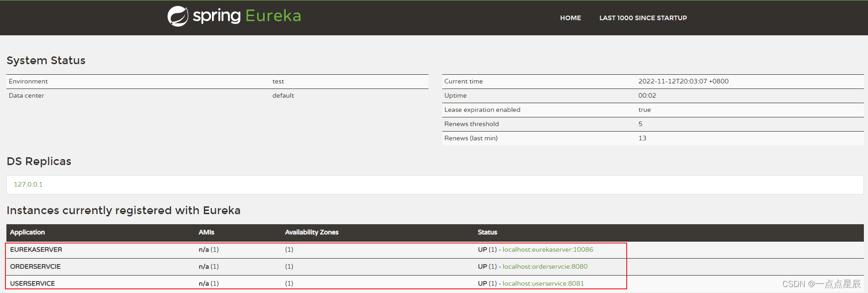Click the uptime value 00:02
868x293 pixels.
pos(647,95)
